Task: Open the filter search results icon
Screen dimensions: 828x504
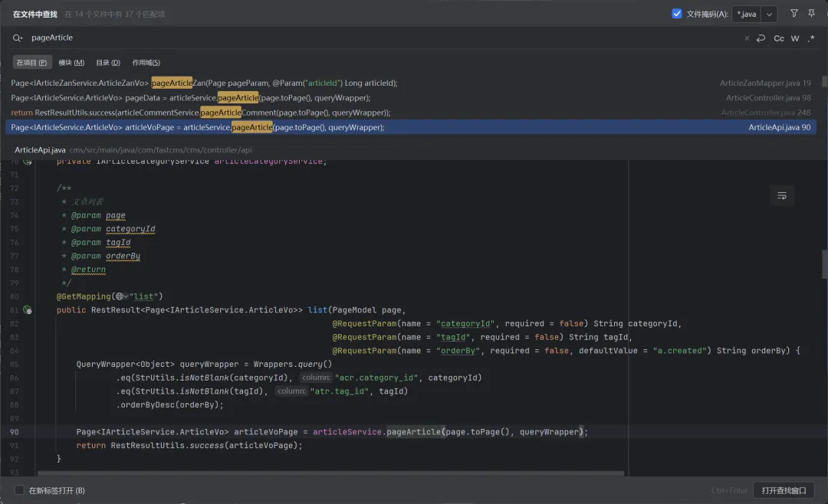Action: pyautogui.click(x=794, y=14)
